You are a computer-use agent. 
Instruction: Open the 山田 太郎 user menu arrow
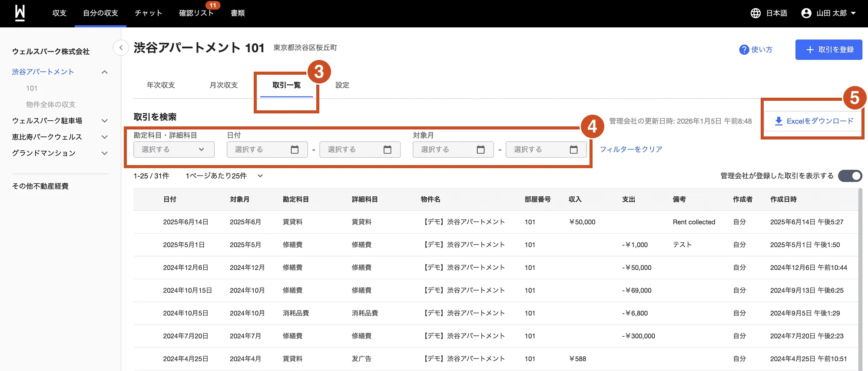853,13
